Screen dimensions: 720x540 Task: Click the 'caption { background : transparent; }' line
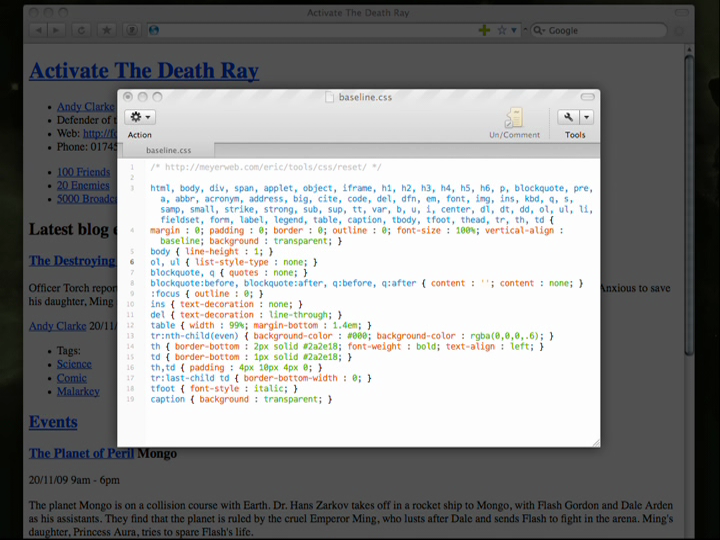point(241,399)
